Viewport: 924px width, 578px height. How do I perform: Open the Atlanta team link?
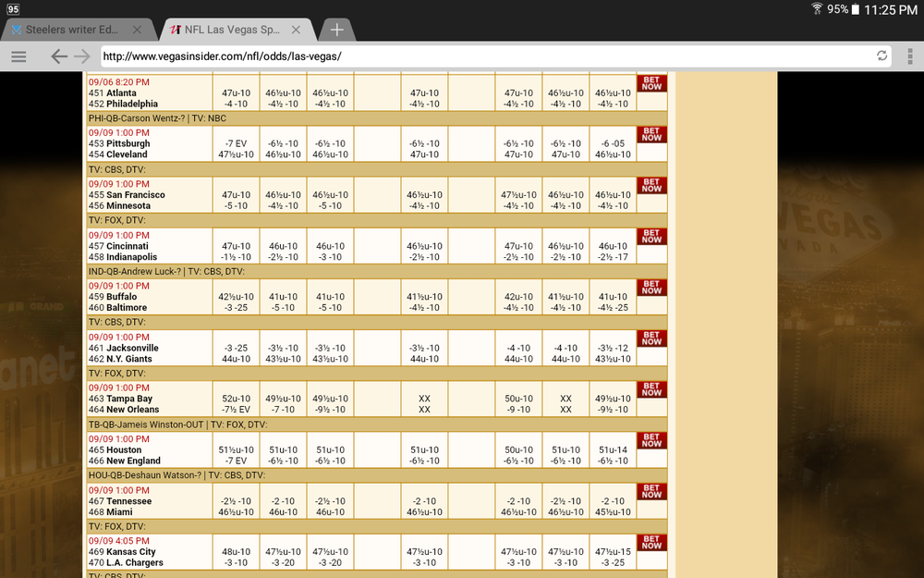(121, 93)
